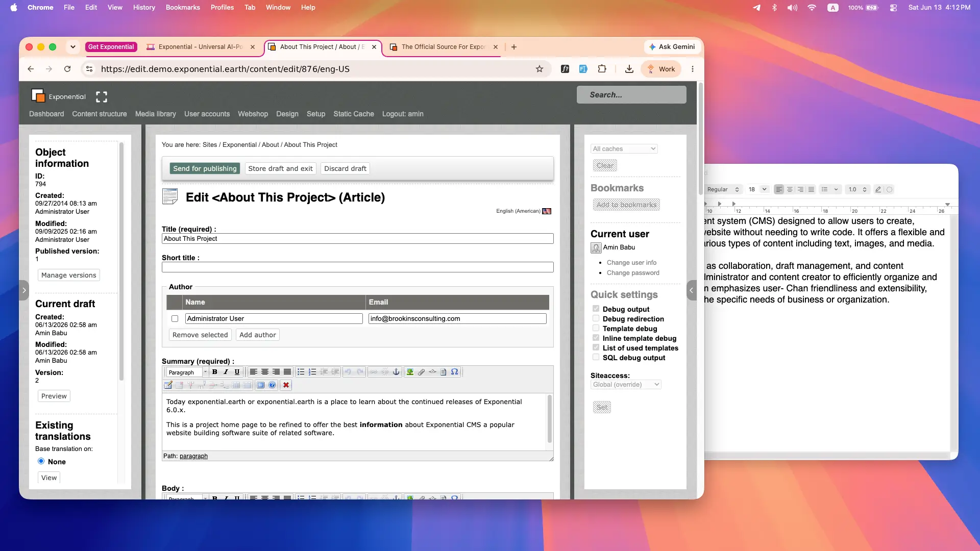
Task: Enable the SQL debug output checkbox
Action: coord(596,357)
